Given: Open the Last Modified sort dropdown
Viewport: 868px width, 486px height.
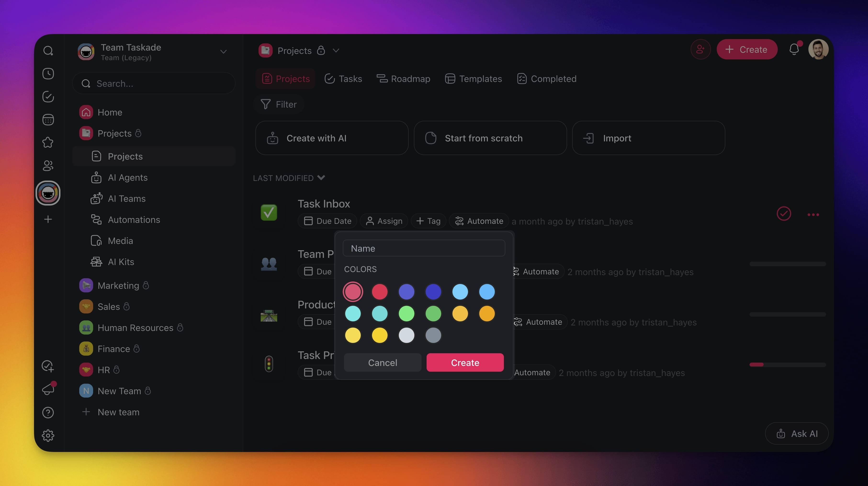Looking at the screenshot, I should click(289, 178).
